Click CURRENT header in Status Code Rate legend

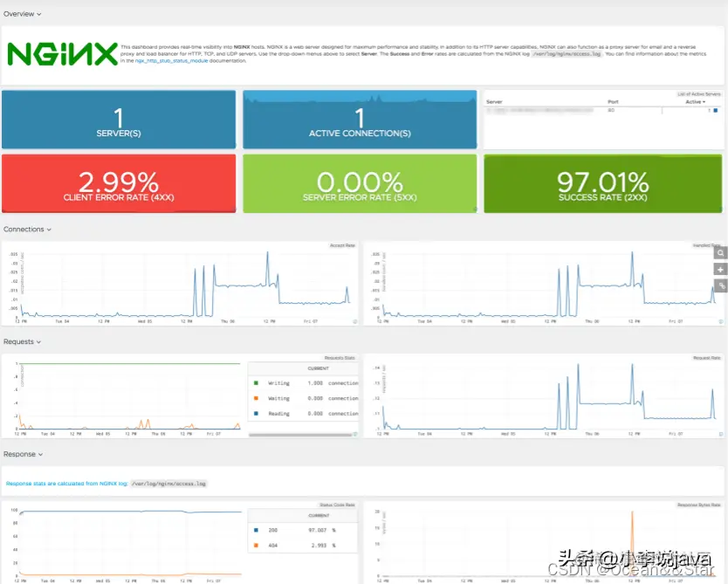click(x=319, y=515)
